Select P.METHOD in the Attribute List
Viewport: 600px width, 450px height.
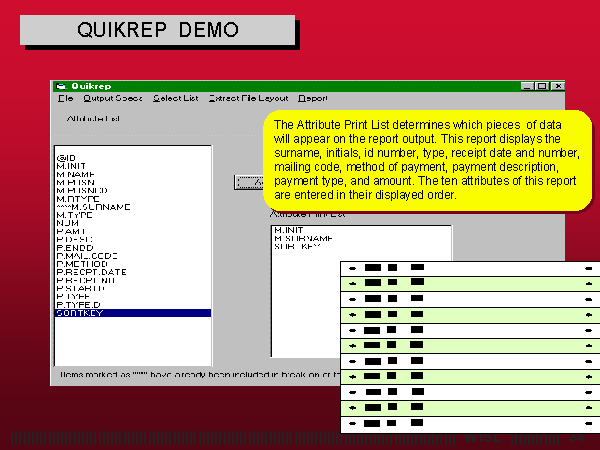[x=79, y=263]
